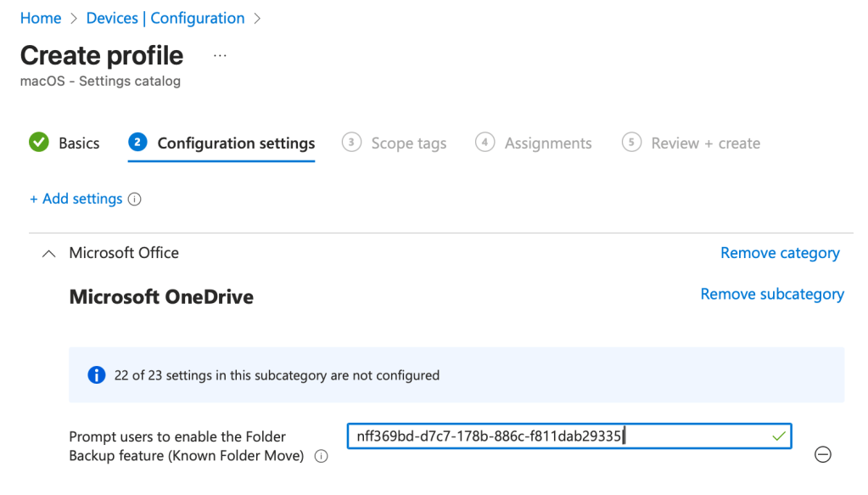Switch to the Scope tags step
The width and height of the screenshot is (868, 495).
tap(408, 143)
